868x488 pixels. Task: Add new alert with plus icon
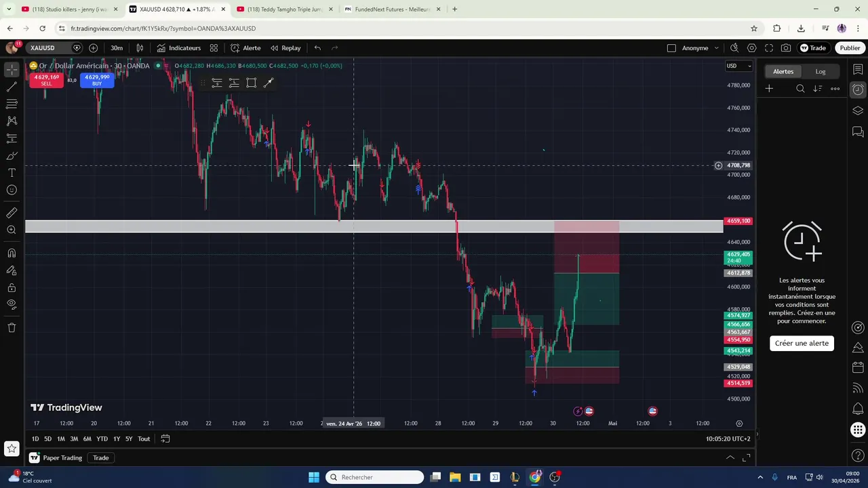(x=769, y=89)
